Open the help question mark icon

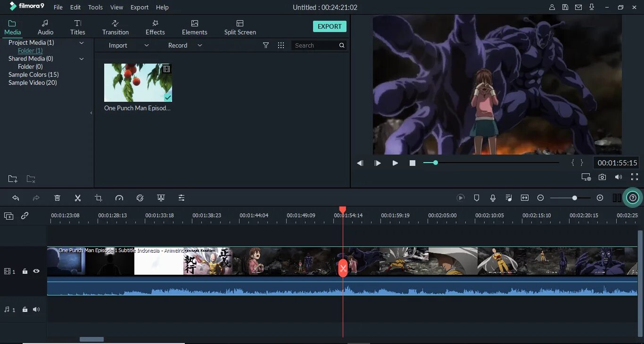(633, 198)
